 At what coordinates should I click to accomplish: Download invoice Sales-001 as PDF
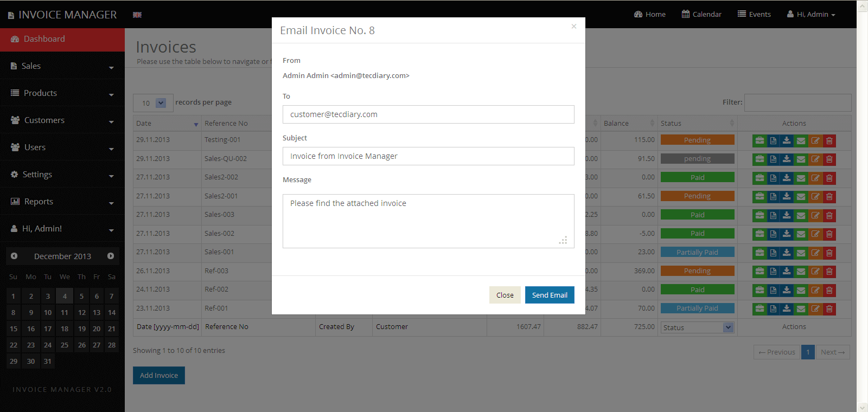787,253
